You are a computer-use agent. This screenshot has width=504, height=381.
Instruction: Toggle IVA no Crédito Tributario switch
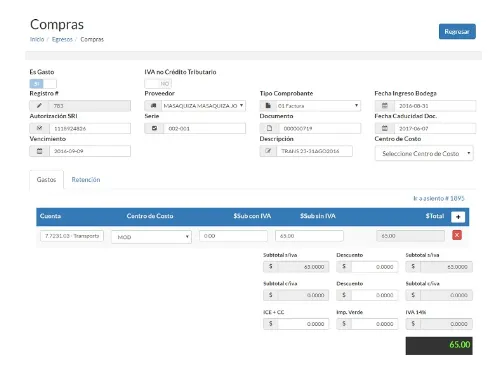coord(158,83)
